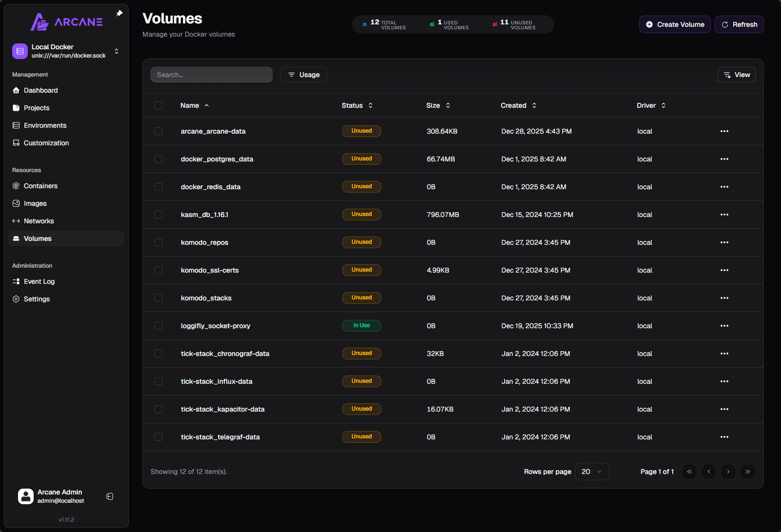Open the rows per page dropdown

[592, 472]
